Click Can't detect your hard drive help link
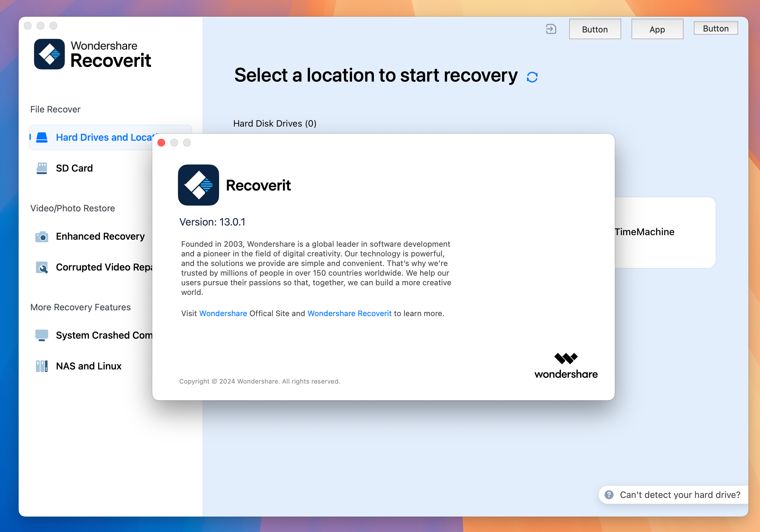This screenshot has width=760, height=532. [667, 496]
